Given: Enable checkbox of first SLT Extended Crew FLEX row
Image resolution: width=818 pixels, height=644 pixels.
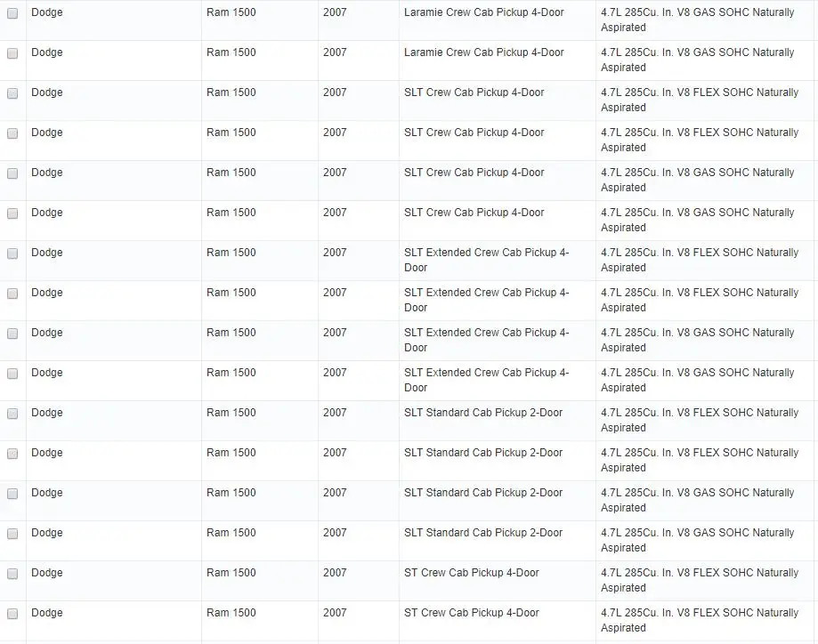Looking at the screenshot, I should click(12, 254).
